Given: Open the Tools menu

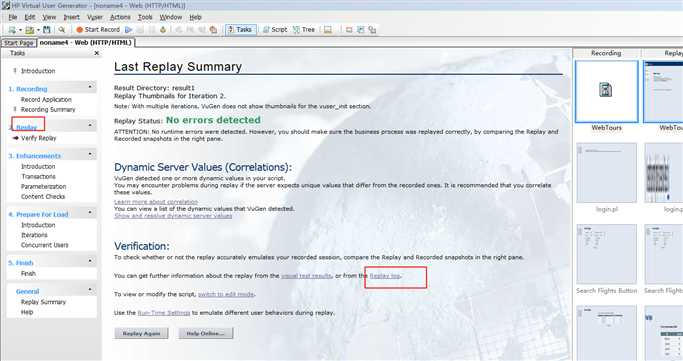Looking at the screenshot, I should pyautogui.click(x=145, y=17).
